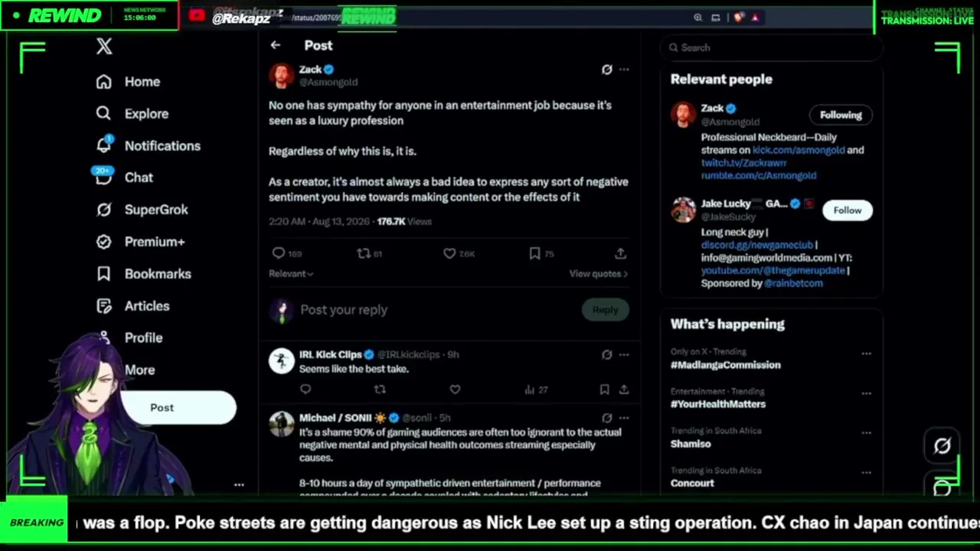Share the IRL Kick Clips reply
This screenshot has height=551, width=980.
pyautogui.click(x=624, y=390)
